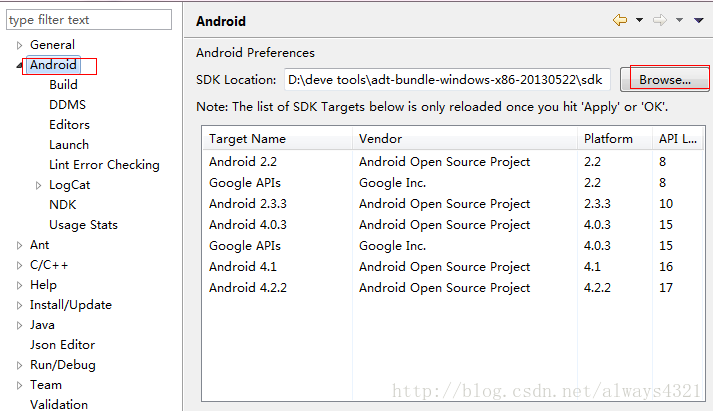Collapse the Android tree node

(19, 65)
